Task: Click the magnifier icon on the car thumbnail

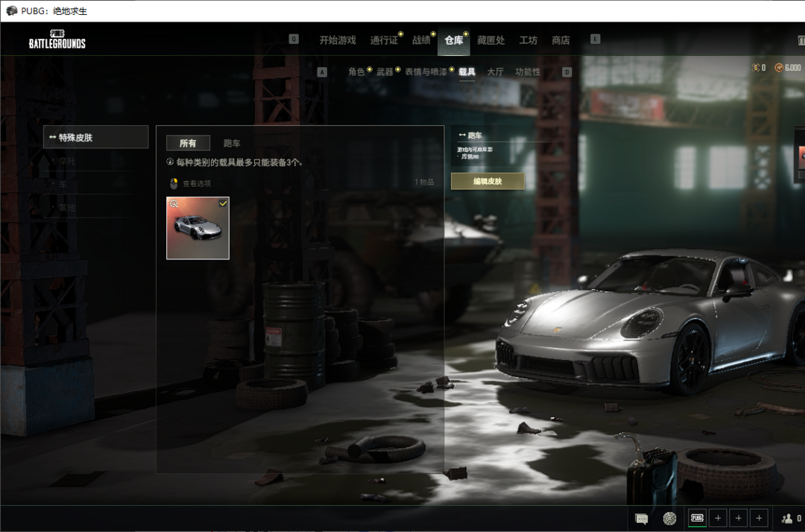Action: (174, 203)
